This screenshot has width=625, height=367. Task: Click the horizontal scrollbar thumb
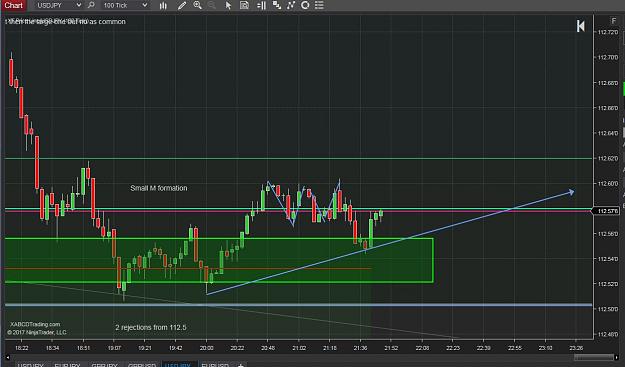(593, 357)
